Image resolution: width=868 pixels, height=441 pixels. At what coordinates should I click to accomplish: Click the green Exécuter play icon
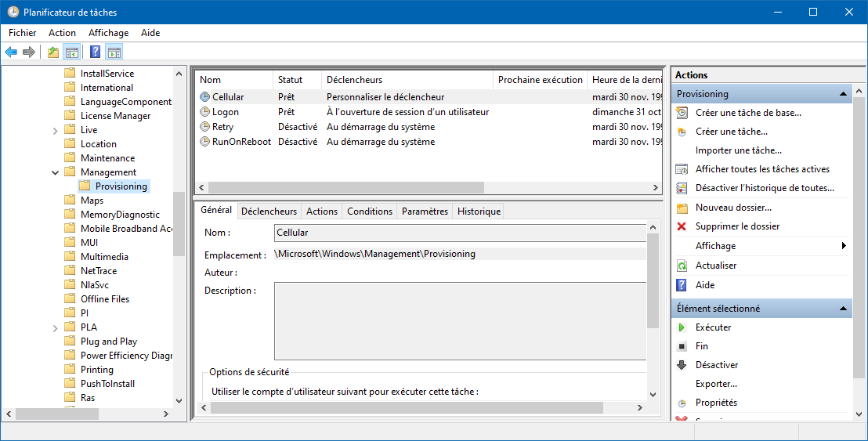[682, 327]
